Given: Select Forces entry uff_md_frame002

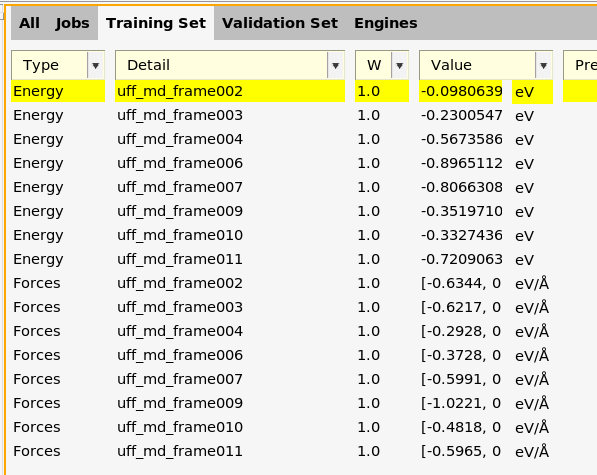Looking at the screenshot, I should 180,283.
